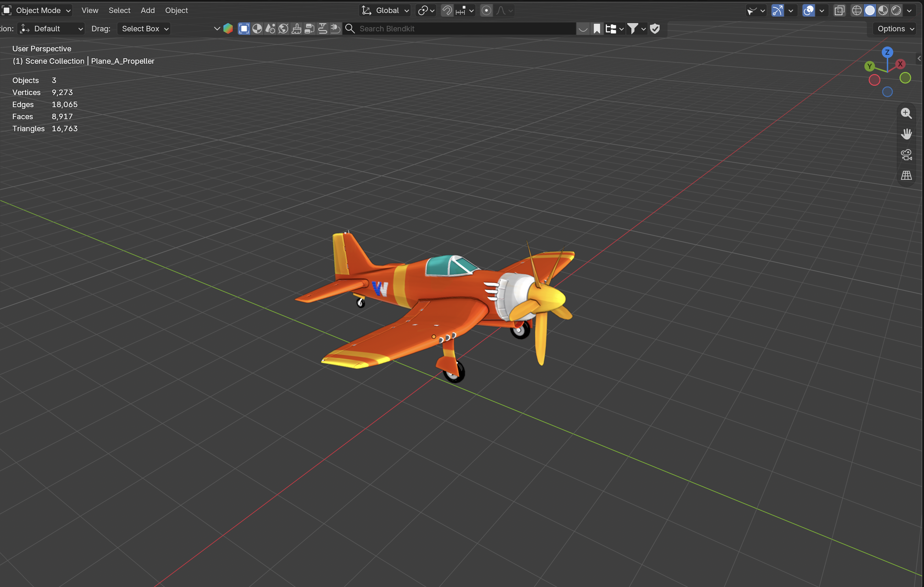Select the BlendKit Node Groups asset type icon
Image resolution: width=924 pixels, height=587 pixels.
tap(309, 28)
